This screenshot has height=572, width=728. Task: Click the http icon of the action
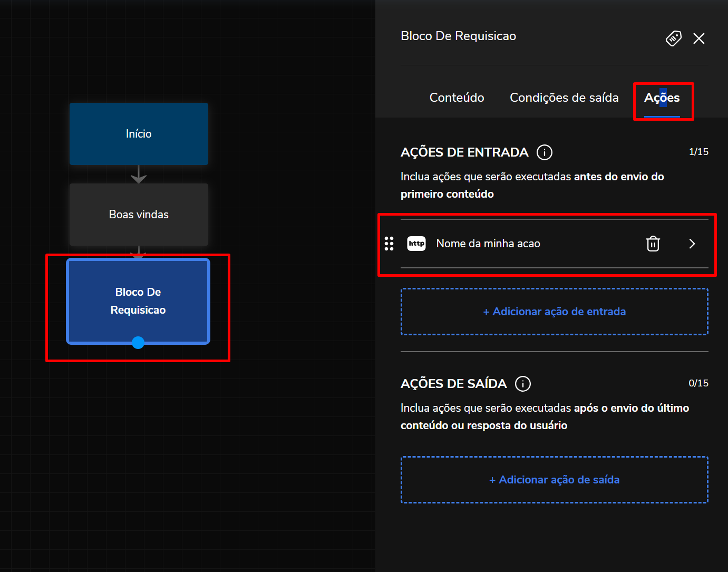[416, 244]
